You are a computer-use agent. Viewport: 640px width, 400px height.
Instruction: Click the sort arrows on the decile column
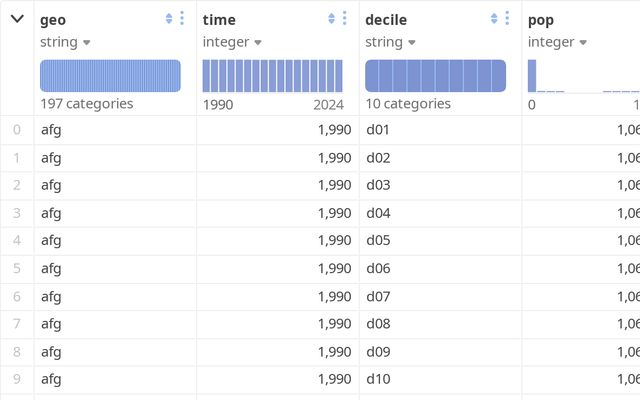(494, 18)
